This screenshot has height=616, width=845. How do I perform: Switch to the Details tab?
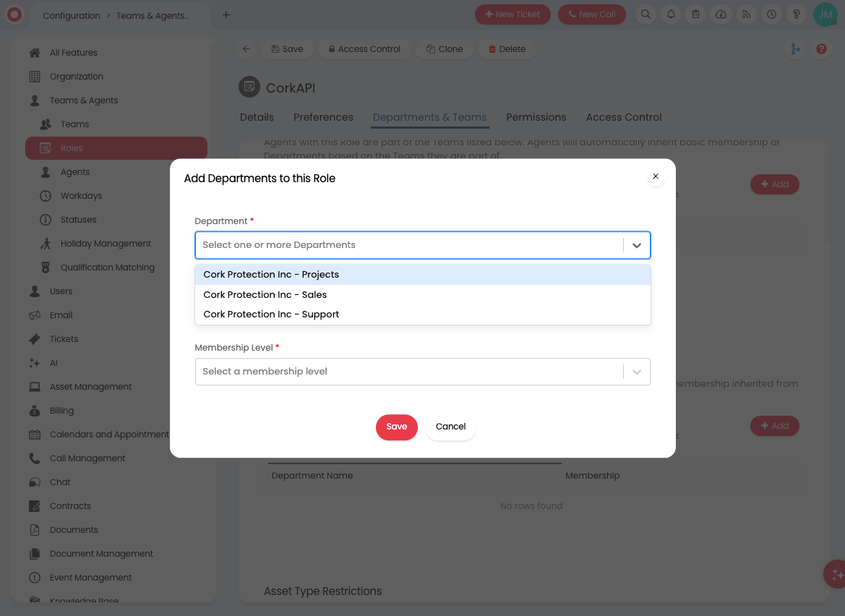pos(257,117)
